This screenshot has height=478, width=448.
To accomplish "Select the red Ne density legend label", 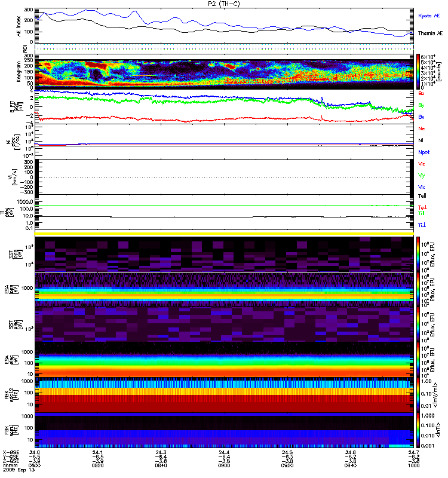I will 422,128.
